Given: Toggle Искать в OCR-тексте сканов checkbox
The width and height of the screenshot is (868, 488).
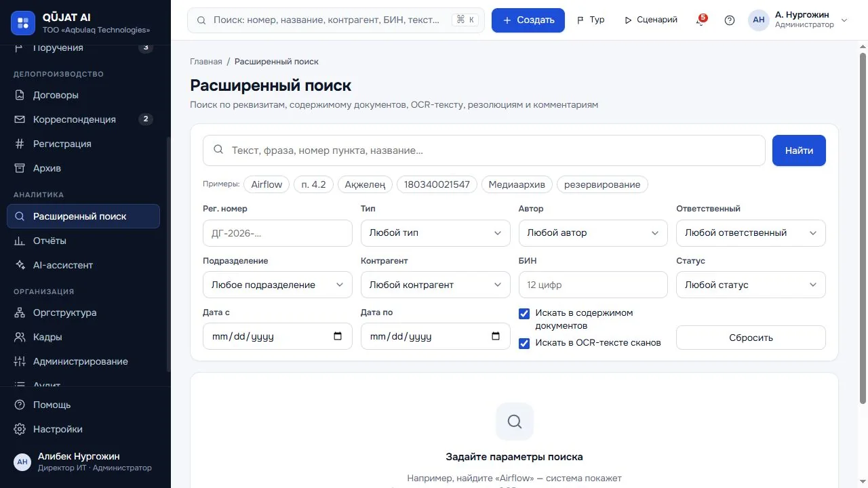Looking at the screenshot, I should click(524, 343).
